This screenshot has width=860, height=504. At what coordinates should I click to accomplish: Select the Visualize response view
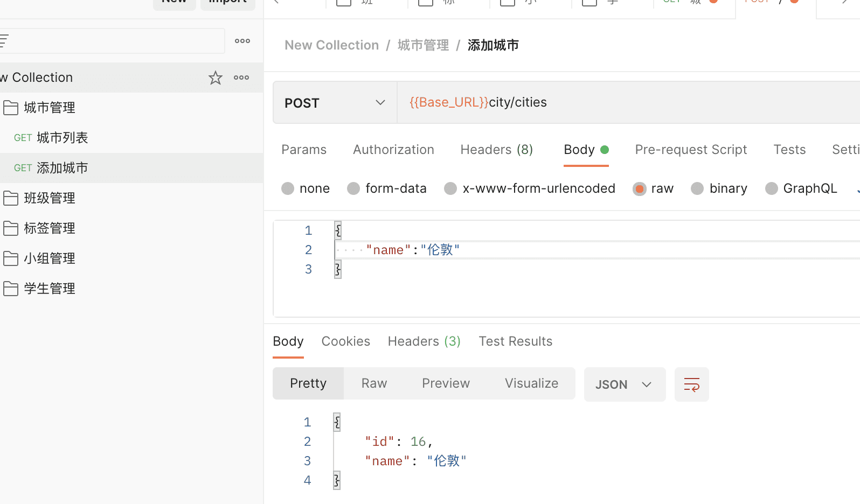click(x=531, y=383)
